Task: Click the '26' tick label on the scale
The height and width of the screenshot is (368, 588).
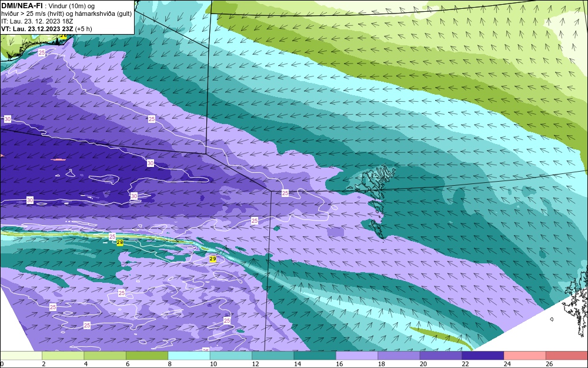Action: pos(549,364)
